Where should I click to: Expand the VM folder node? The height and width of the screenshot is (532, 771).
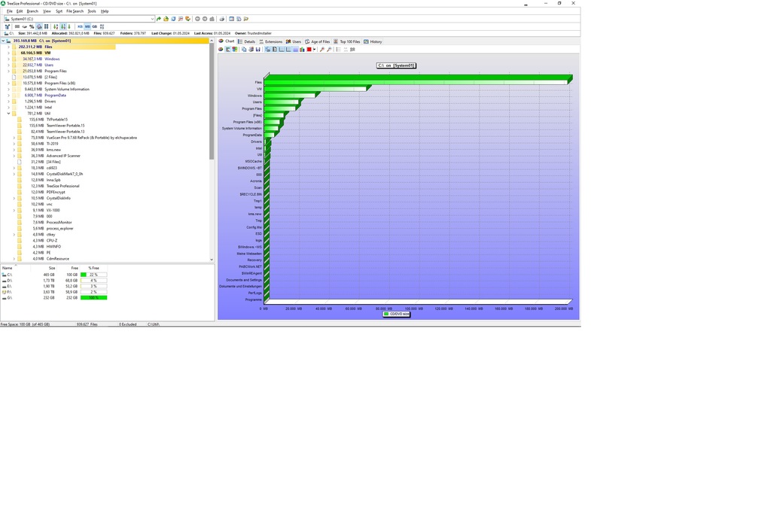8,53
